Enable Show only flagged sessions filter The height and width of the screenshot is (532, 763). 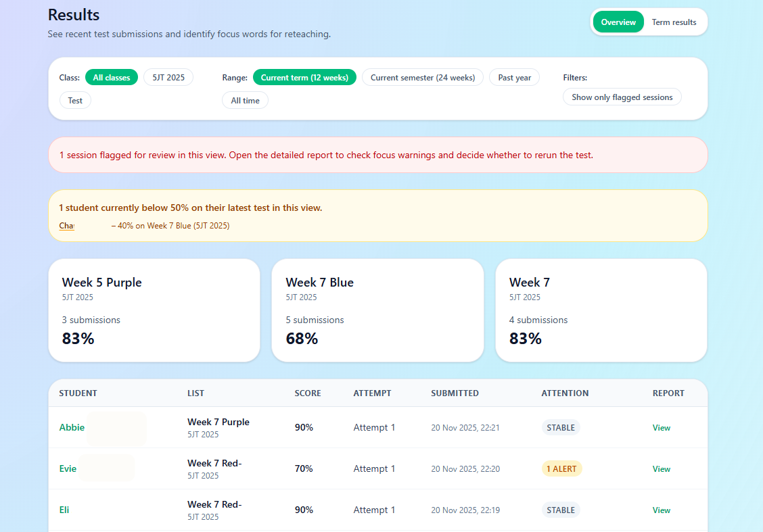click(x=622, y=97)
